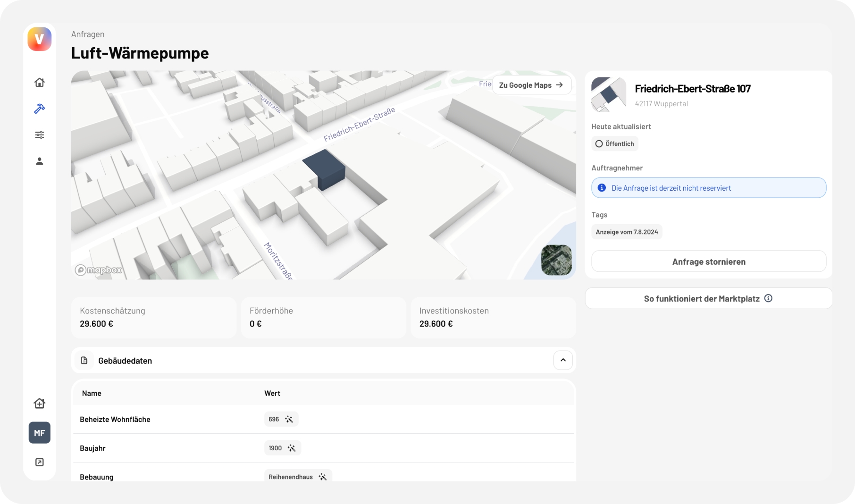
Task: Collapse the Gebäudedaten section
Action: point(563,360)
